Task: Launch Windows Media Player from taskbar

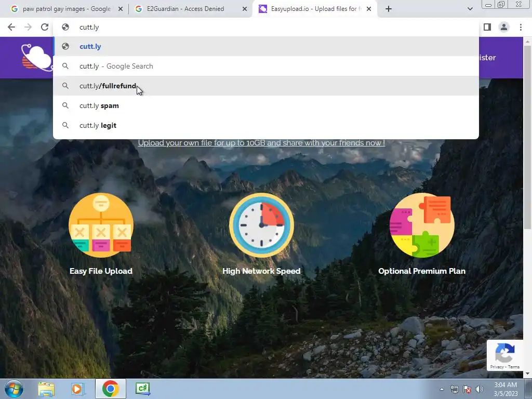Action: coord(77,389)
